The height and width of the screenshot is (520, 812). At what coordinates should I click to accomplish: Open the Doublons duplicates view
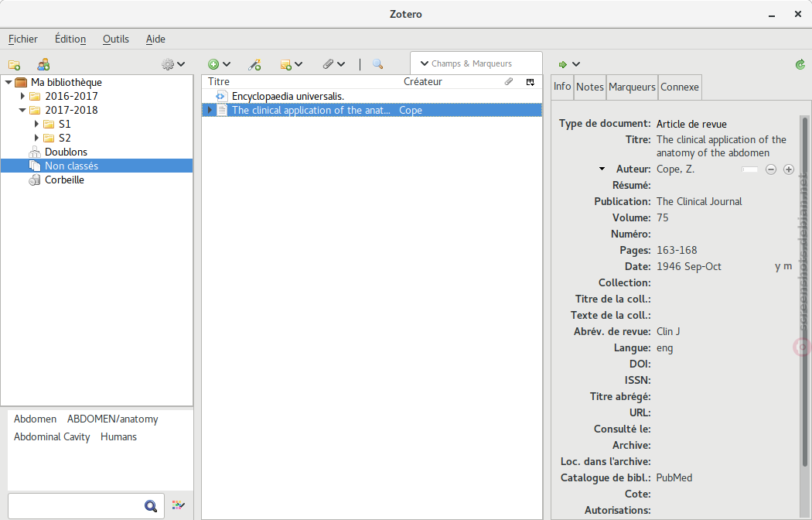[67, 152]
